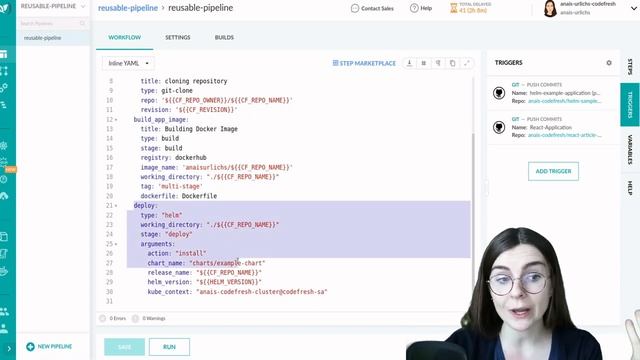Switch to the SETTINGS tab
This screenshot has height=360, width=640.
(x=178, y=37)
